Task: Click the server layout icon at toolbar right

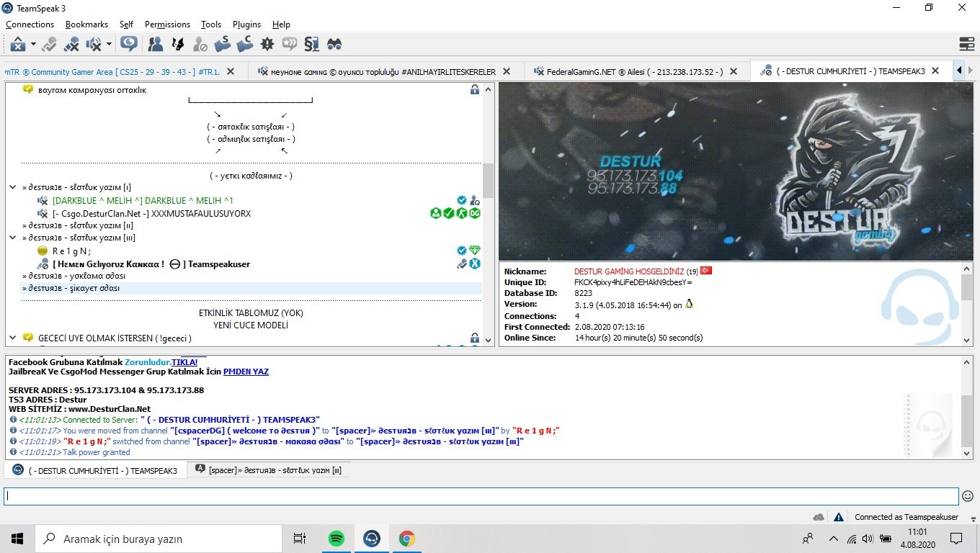Action: pyautogui.click(x=966, y=44)
